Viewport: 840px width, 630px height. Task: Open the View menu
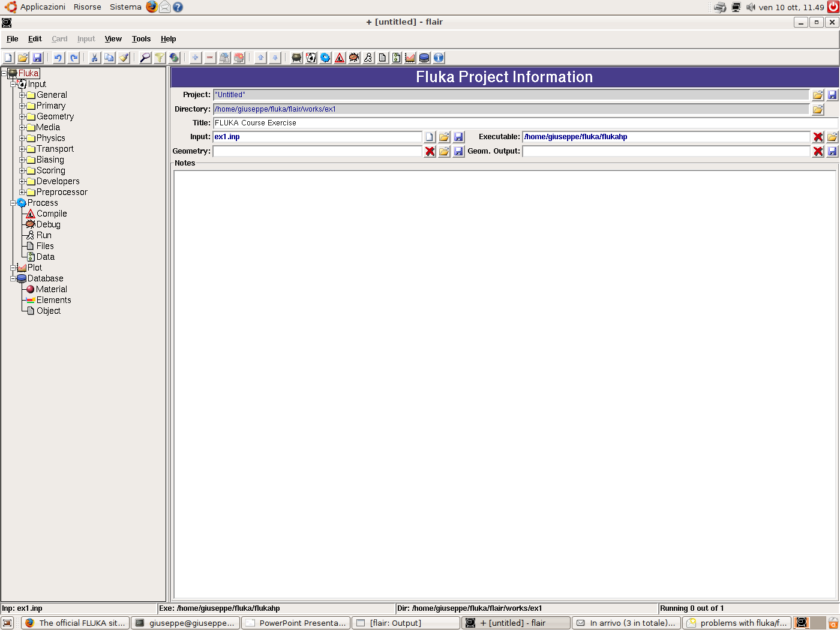[113, 39]
